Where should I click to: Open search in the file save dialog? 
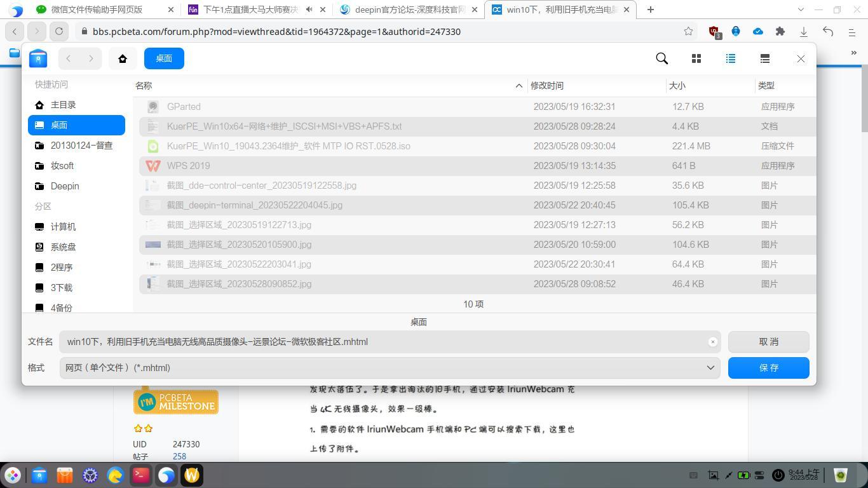tap(662, 58)
